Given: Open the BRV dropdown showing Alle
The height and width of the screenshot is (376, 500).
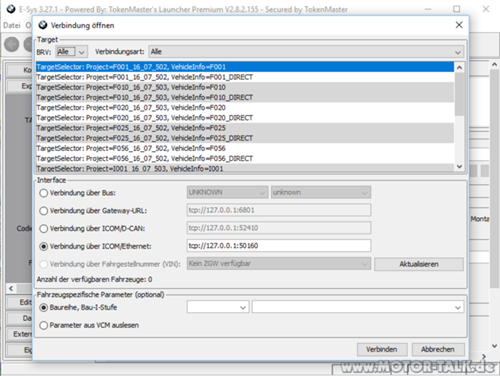Looking at the screenshot, I should (x=72, y=52).
